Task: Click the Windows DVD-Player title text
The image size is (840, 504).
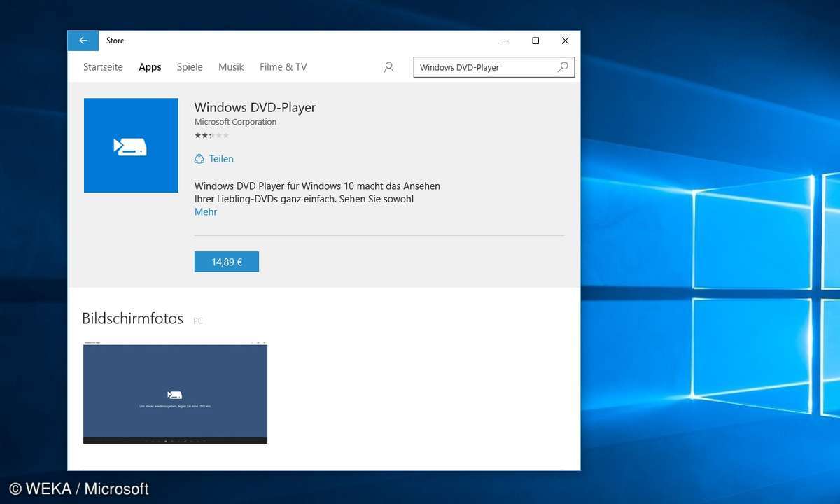Action: pos(255,107)
